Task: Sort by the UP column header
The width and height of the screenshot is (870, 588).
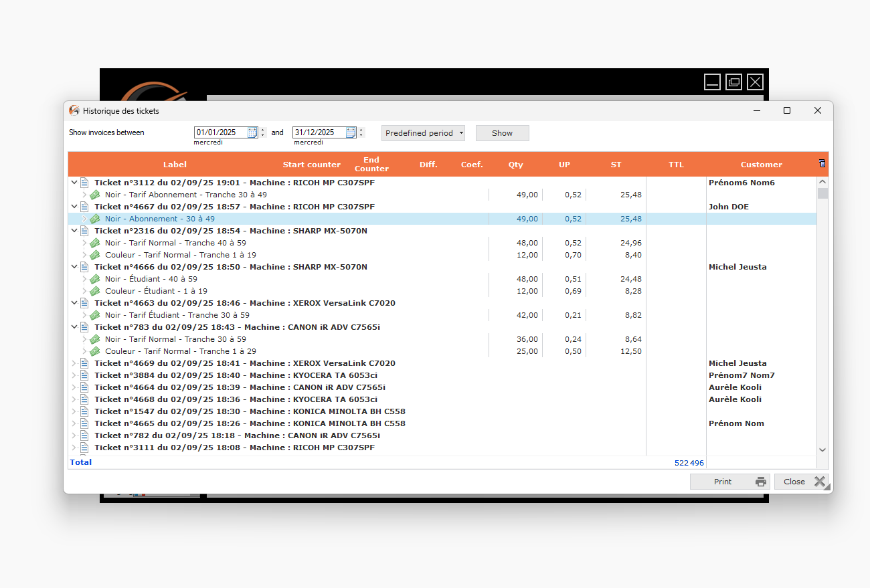Action: (x=564, y=165)
